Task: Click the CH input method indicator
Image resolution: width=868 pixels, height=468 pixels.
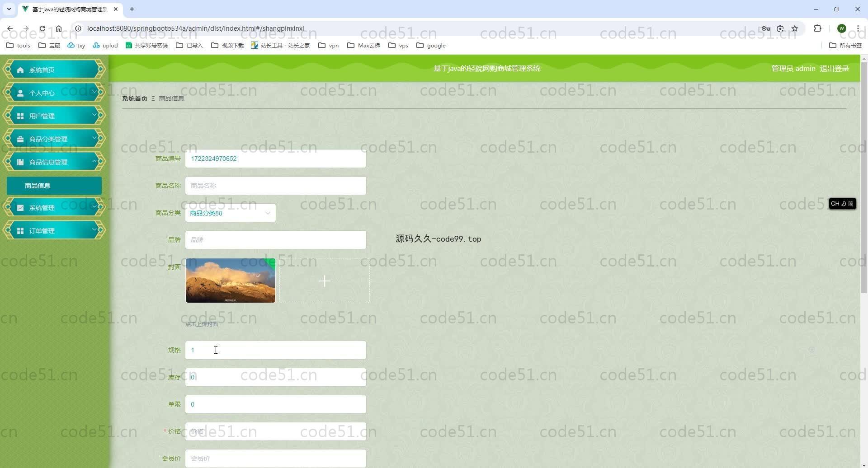Action: (x=842, y=204)
